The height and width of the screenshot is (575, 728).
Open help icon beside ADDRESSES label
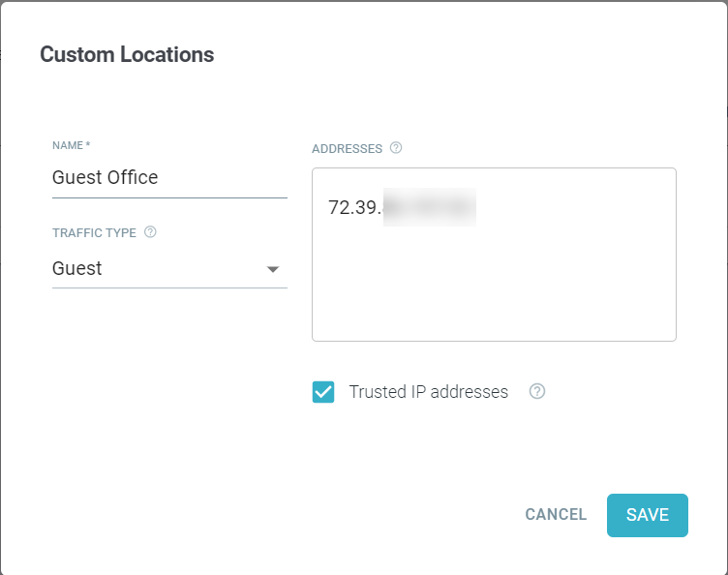[396, 148]
